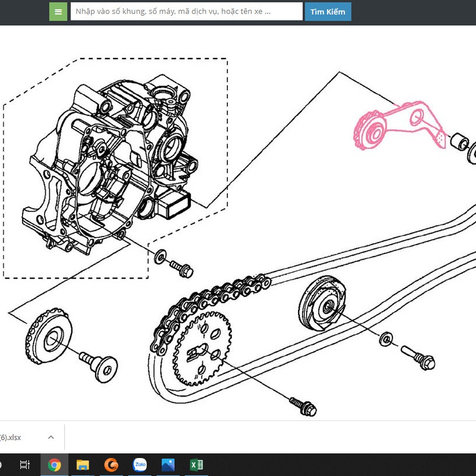Open the Photos app on taskbar
This screenshot has height=476, width=476.
click(x=168, y=464)
